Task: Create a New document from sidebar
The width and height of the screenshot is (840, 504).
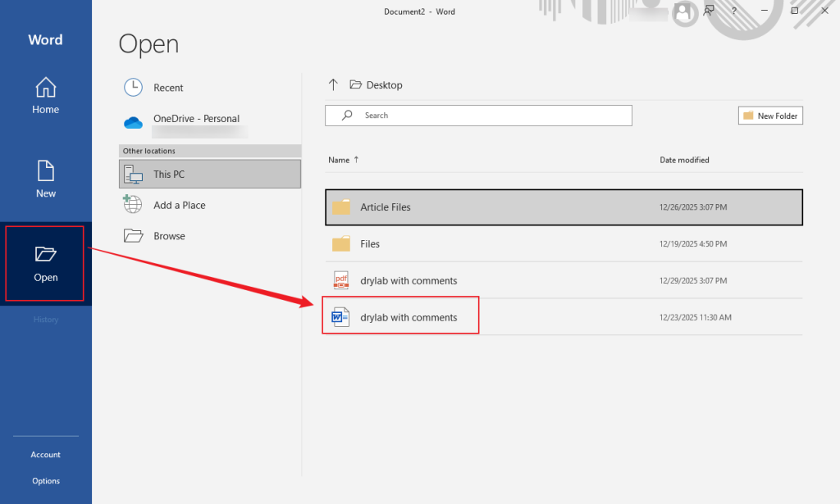Action: click(x=46, y=179)
